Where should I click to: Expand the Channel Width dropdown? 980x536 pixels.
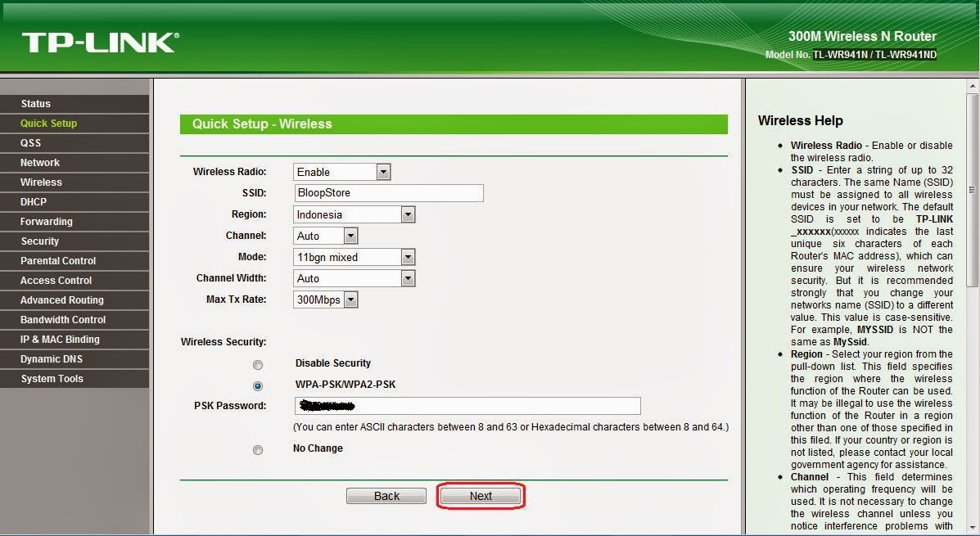click(407, 277)
